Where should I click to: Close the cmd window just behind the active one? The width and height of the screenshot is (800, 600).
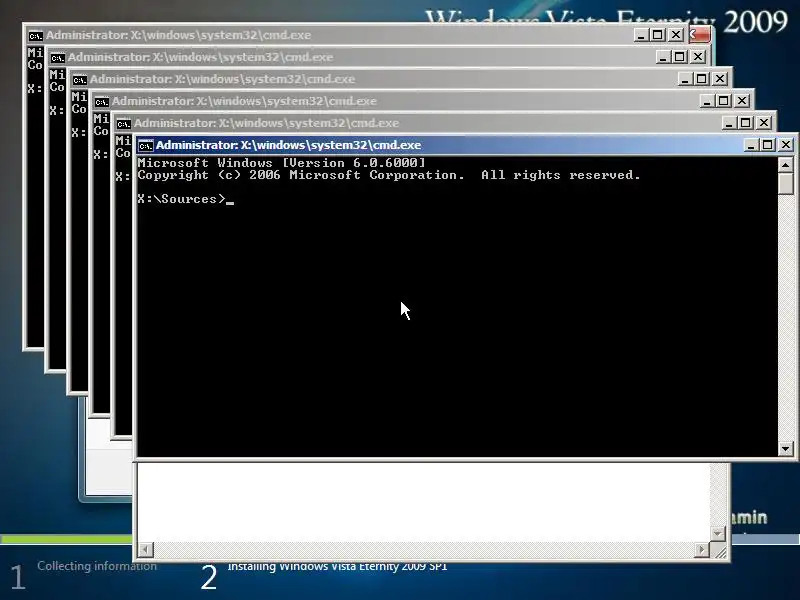pyautogui.click(x=764, y=123)
